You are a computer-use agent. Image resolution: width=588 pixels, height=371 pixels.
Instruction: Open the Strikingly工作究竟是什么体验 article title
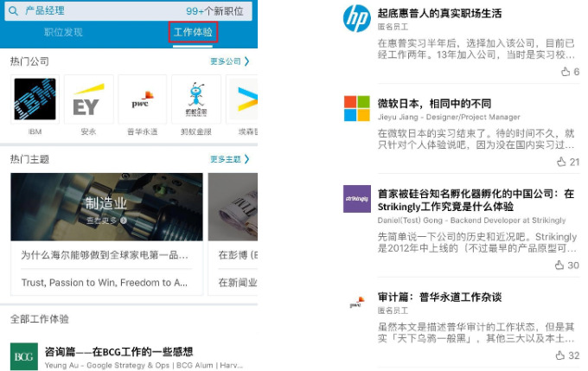point(476,200)
